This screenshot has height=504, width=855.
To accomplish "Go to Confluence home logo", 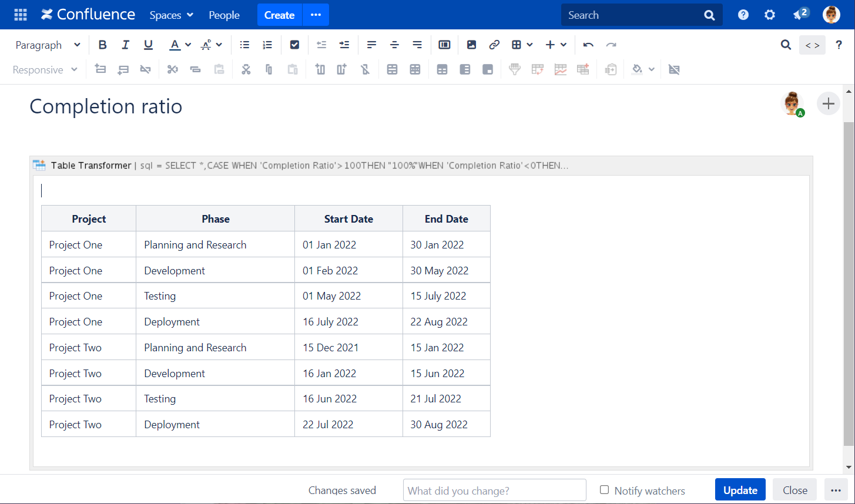I will click(88, 15).
